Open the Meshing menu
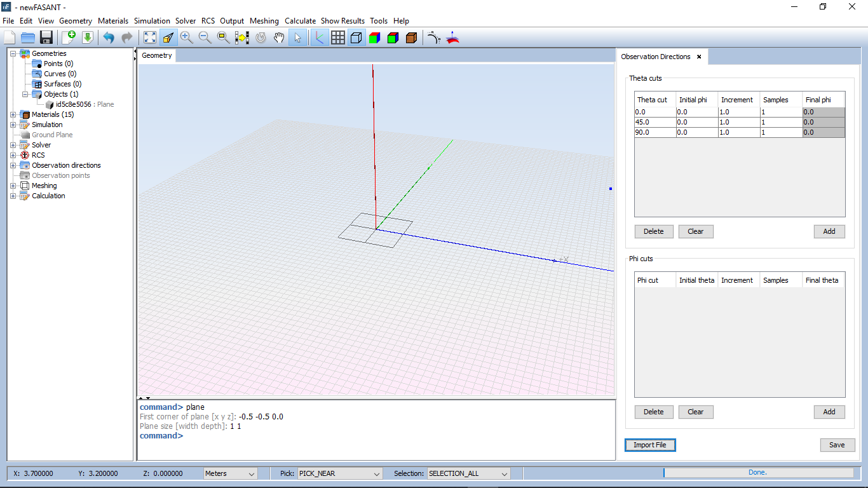The width and height of the screenshot is (868, 488). coord(264,21)
